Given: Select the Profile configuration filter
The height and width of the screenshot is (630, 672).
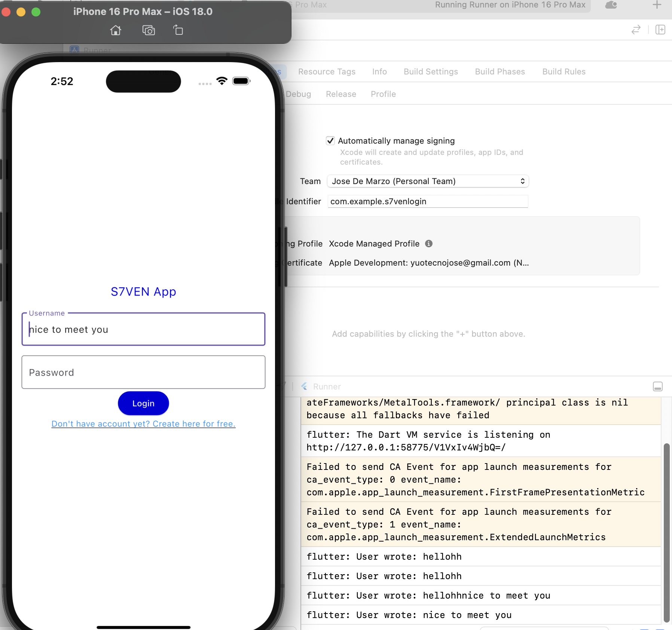Looking at the screenshot, I should pos(383,94).
